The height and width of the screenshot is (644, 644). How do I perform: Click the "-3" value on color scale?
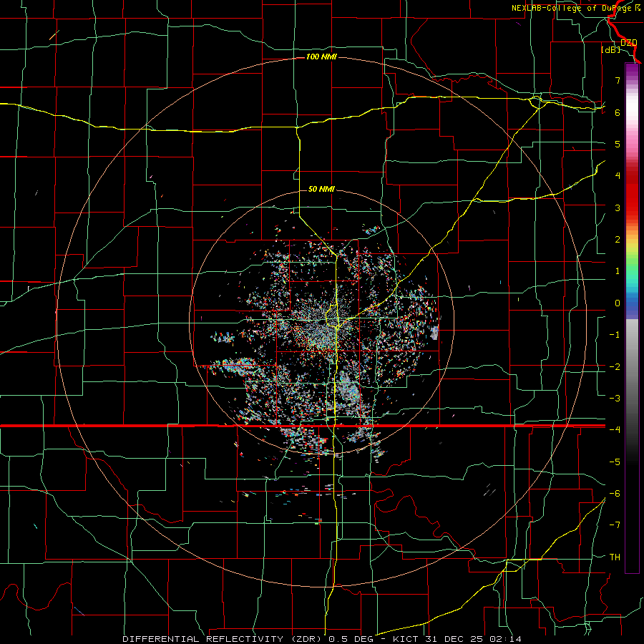tap(615, 399)
